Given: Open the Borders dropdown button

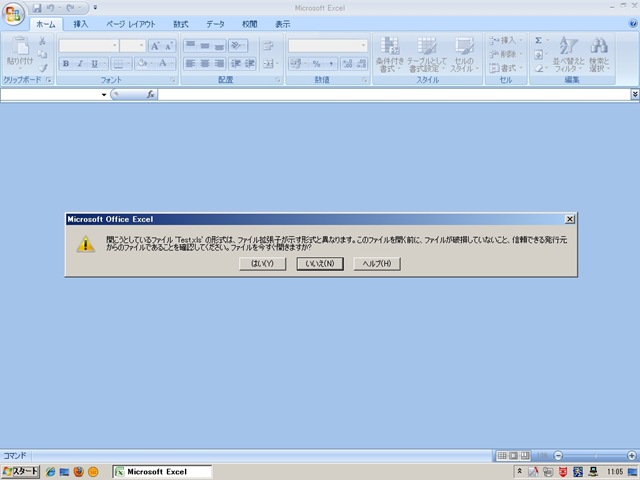Looking at the screenshot, I should click(x=121, y=64).
